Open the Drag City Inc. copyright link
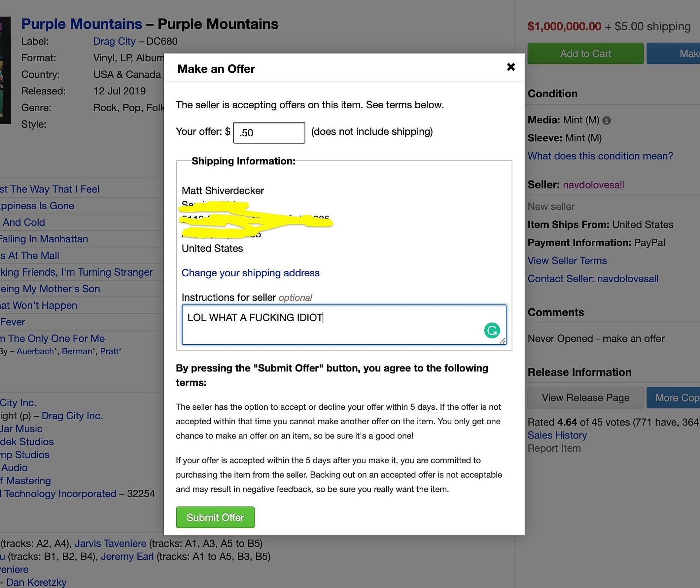Viewport: 700px width, 588px height. (x=72, y=416)
